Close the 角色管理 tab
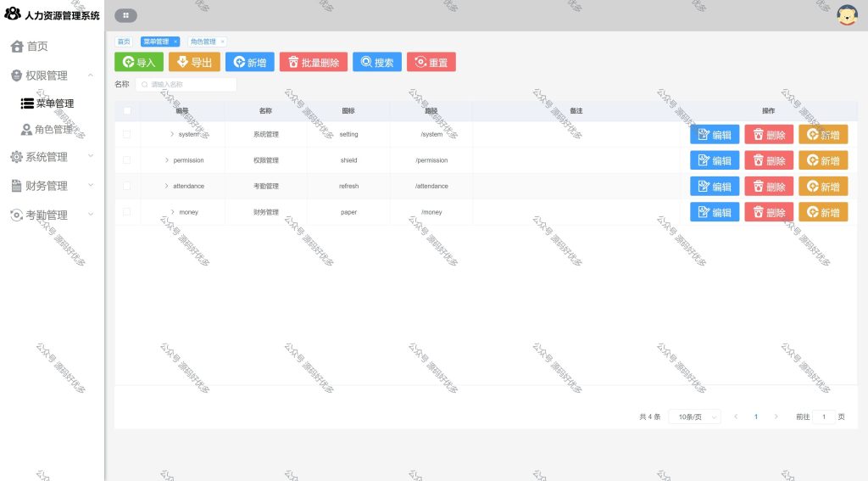The height and width of the screenshot is (481, 868). point(223,42)
